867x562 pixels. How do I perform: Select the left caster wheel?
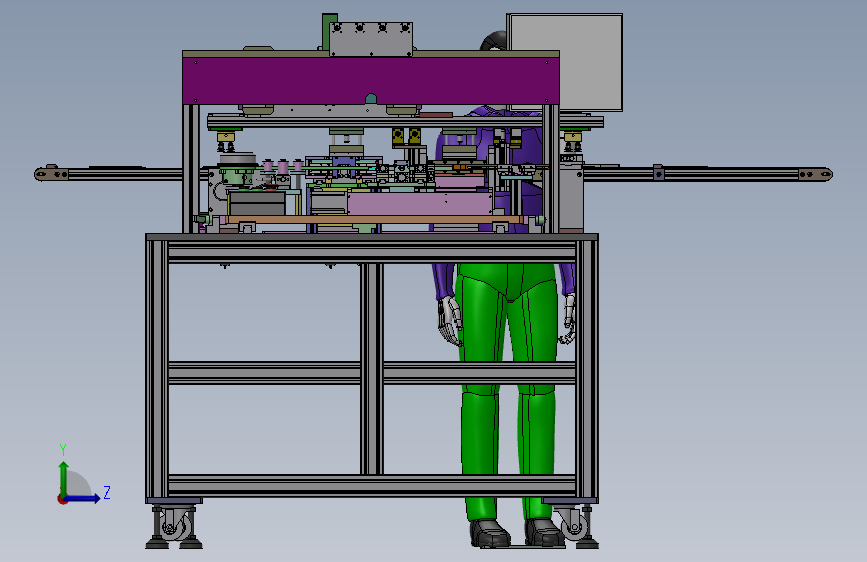click(175, 525)
